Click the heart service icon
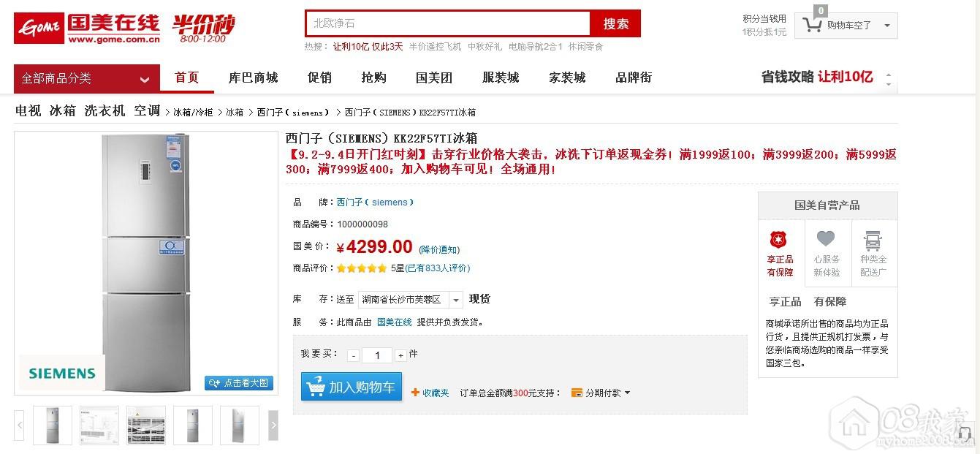This screenshot has height=454, width=980. pyautogui.click(x=826, y=239)
